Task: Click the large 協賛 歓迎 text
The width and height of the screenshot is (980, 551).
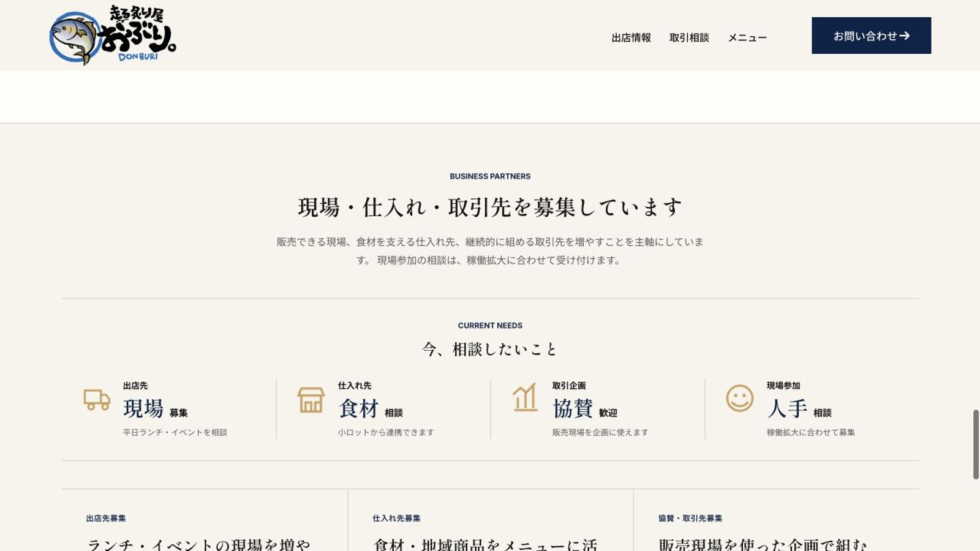Action: pyautogui.click(x=585, y=408)
